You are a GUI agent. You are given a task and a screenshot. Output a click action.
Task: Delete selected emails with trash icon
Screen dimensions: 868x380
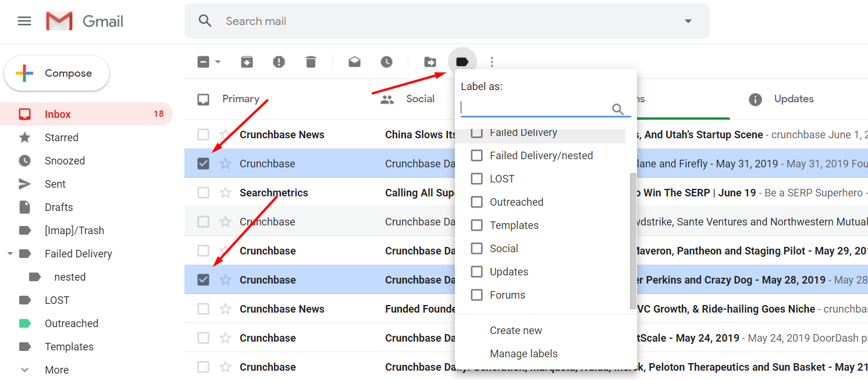(311, 62)
